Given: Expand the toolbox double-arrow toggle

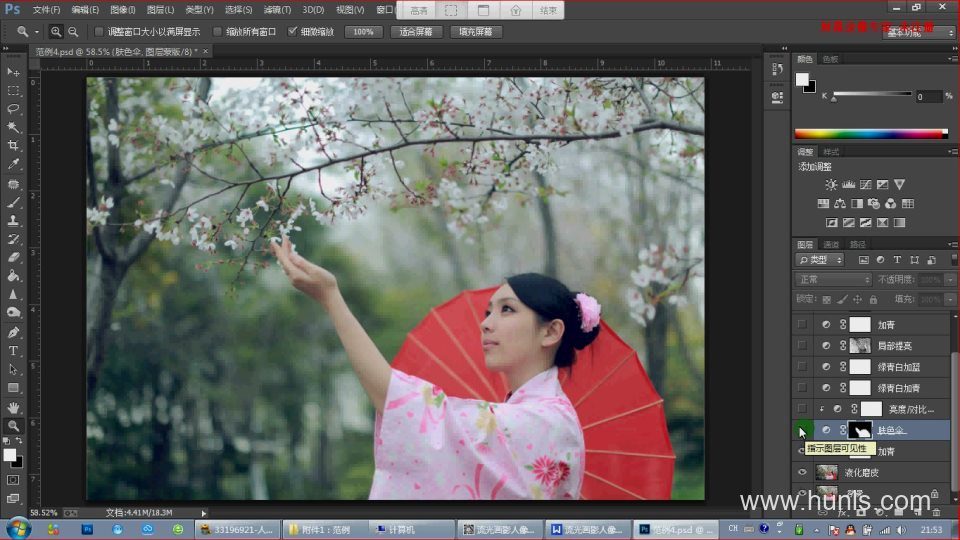Looking at the screenshot, I should [x=6, y=48].
